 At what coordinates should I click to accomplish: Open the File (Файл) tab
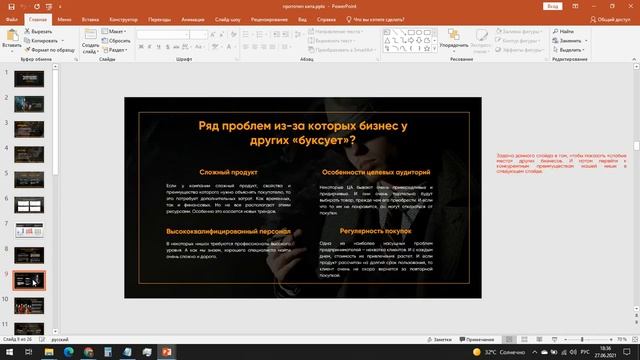tap(12, 19)
